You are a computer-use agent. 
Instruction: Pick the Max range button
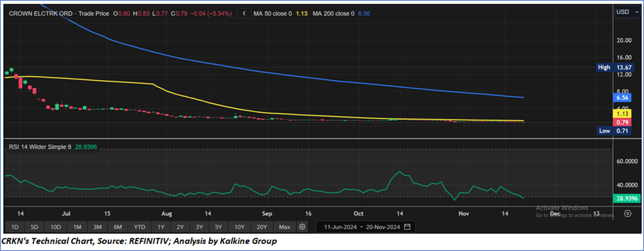[x=284, y=227]
